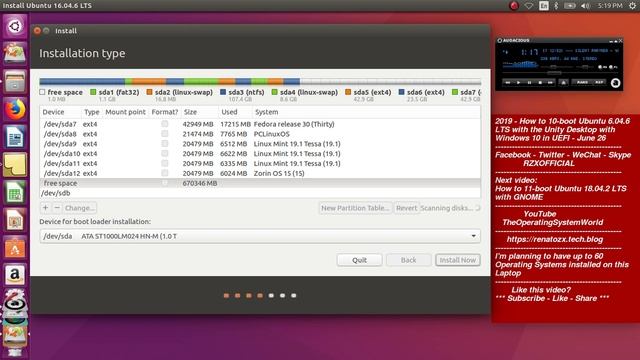Open the system gear session menu

coord(632,5)
